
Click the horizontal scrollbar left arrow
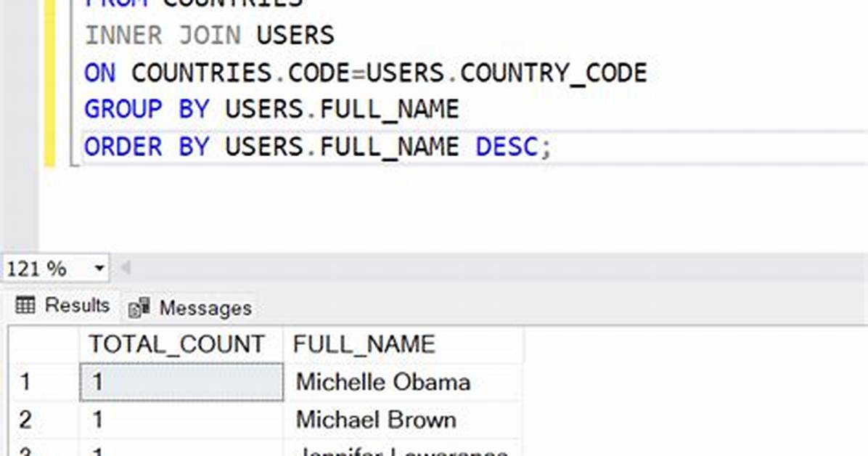(x=126, y=268)
